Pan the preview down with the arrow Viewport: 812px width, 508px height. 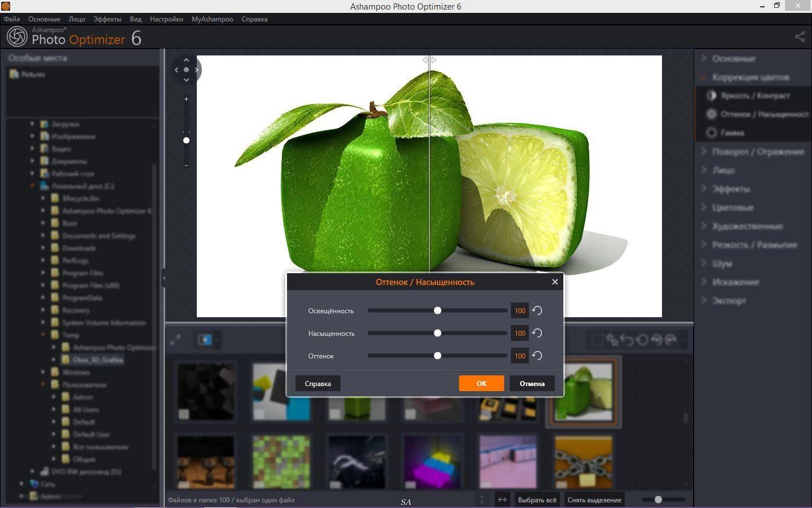[x=186, y=80]
